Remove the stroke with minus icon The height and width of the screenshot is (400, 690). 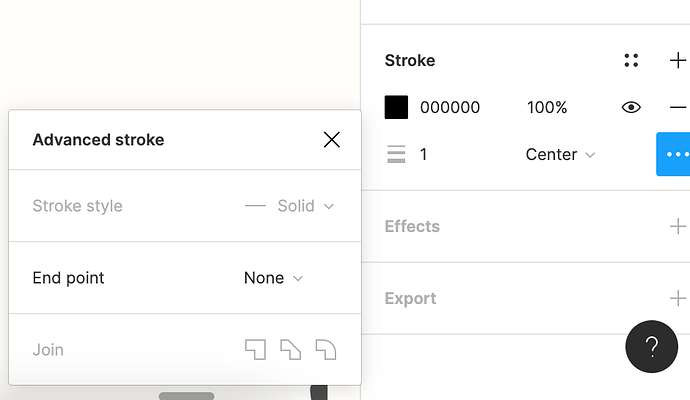point(678,107)
